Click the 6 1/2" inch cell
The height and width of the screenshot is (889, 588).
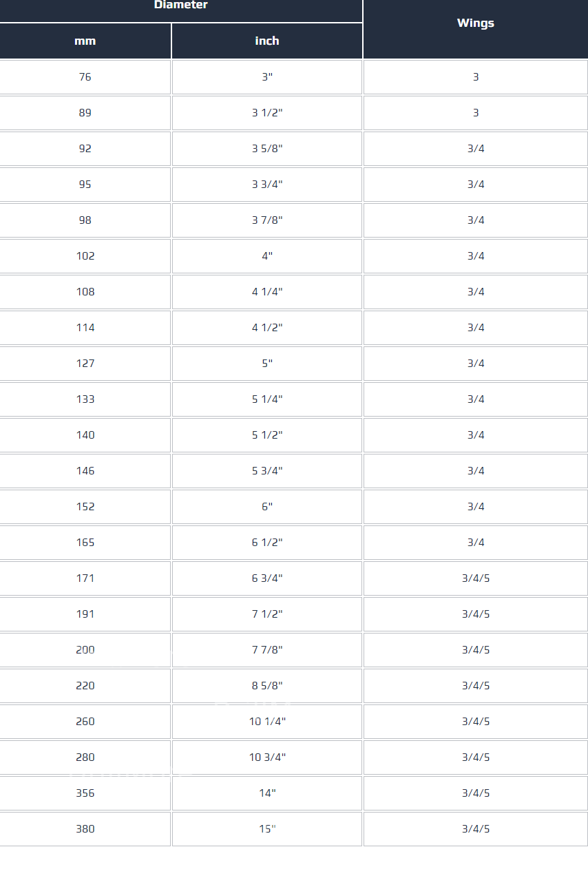pyautogui.click(x=267, y=543)
